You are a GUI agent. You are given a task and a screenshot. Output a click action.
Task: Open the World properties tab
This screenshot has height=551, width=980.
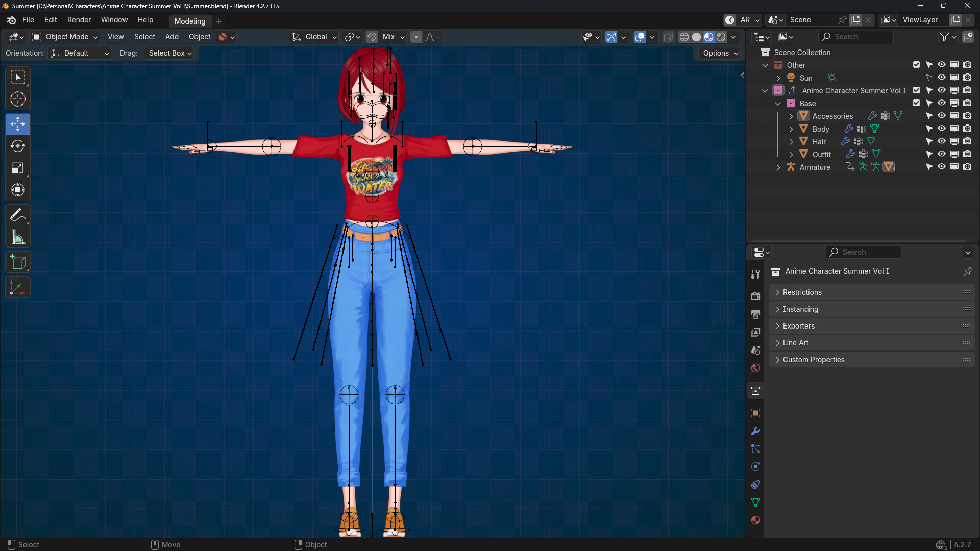pyautogui.click(x=756, y=368)
